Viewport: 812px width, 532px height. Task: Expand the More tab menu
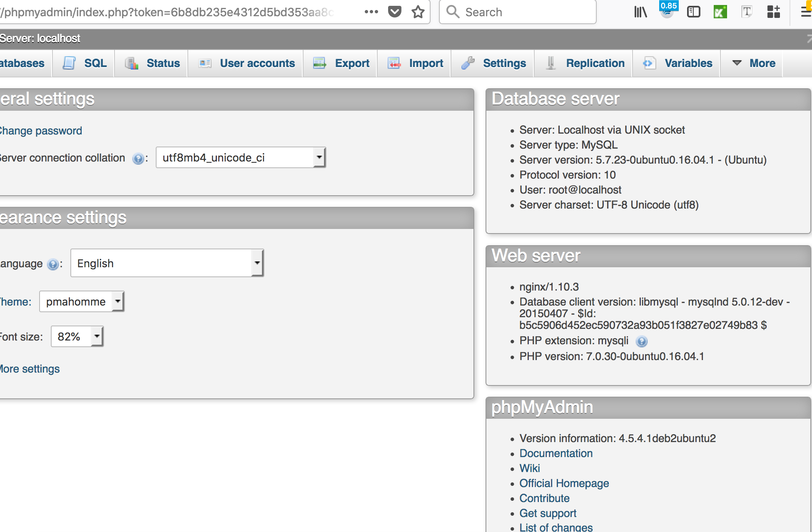tap(752, 63)
